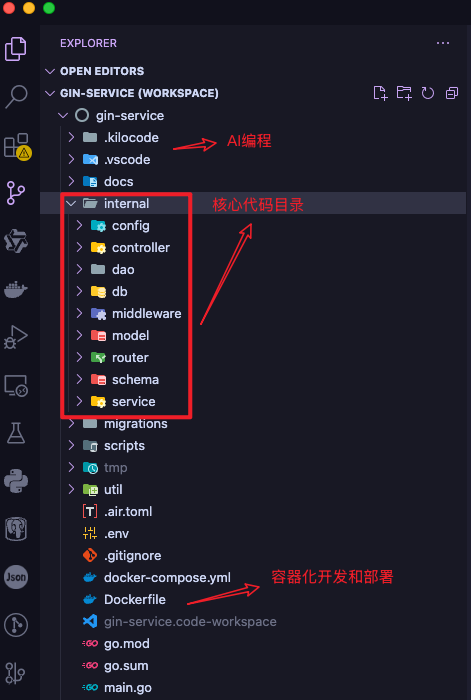The width and height of the screenshot is (471, 700).
Task: Open the Docker view in activity bar
Action: click(16, 289)
